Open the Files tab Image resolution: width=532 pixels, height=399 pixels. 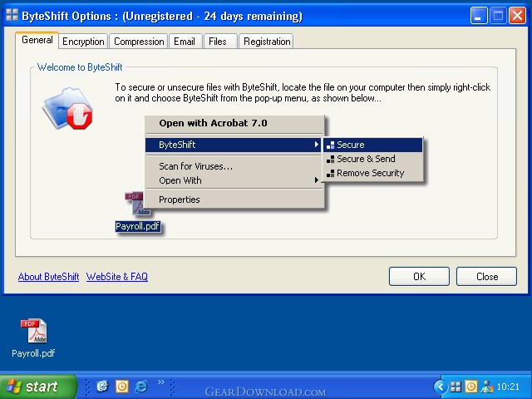(x=219, y=42)
